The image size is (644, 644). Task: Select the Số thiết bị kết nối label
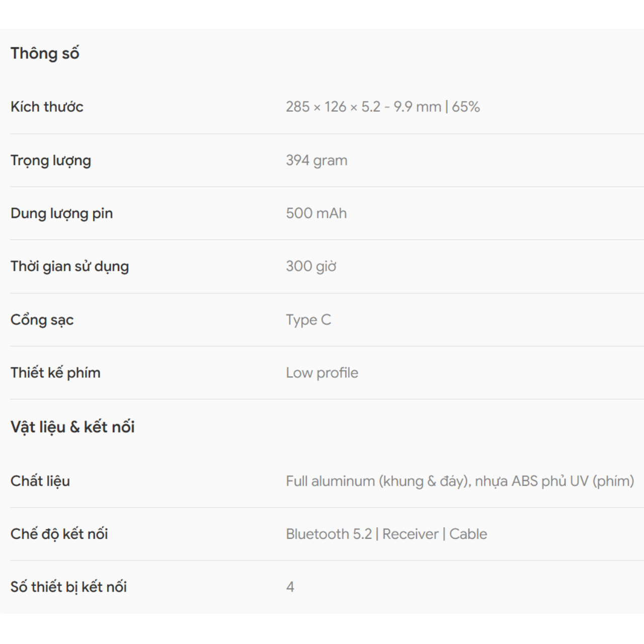click(68, 587)
